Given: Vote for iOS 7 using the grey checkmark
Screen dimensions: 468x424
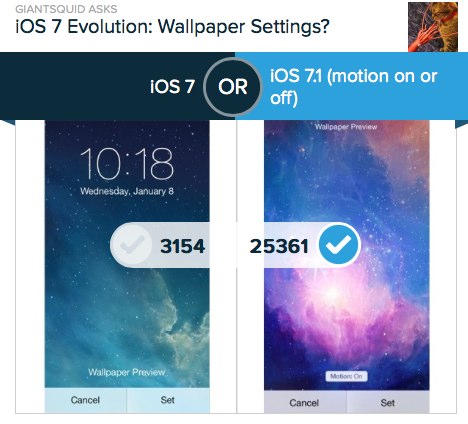Looking at the screenshot, I should [x=132, y=245].
